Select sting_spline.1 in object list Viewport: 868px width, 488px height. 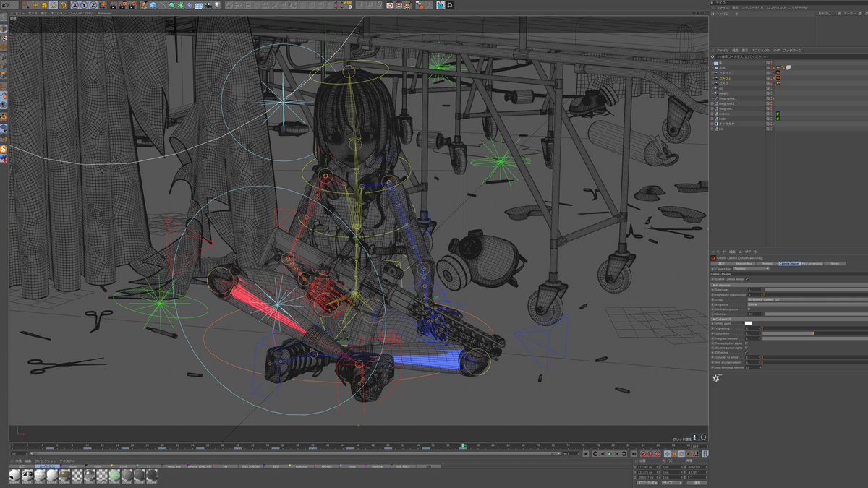click(728, 98)
